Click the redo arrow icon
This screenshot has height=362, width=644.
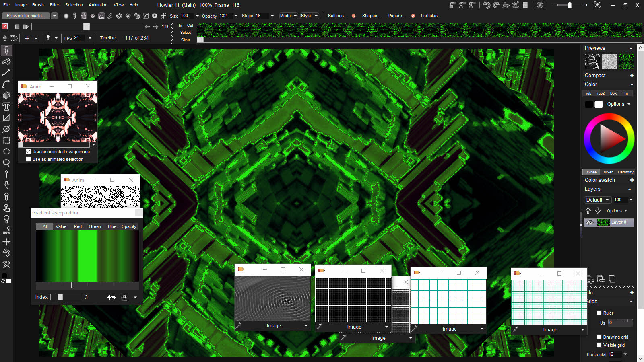[496, 5]
